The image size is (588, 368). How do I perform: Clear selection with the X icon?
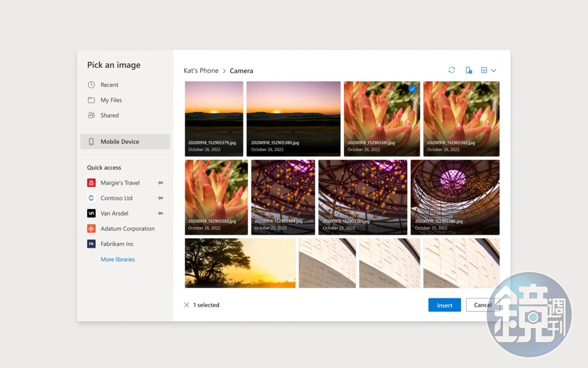point(187,305)
